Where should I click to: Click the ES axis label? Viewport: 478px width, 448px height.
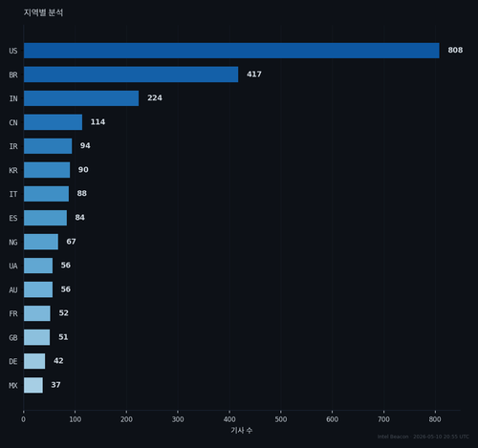pyautogui.click(x=13, y=218)
